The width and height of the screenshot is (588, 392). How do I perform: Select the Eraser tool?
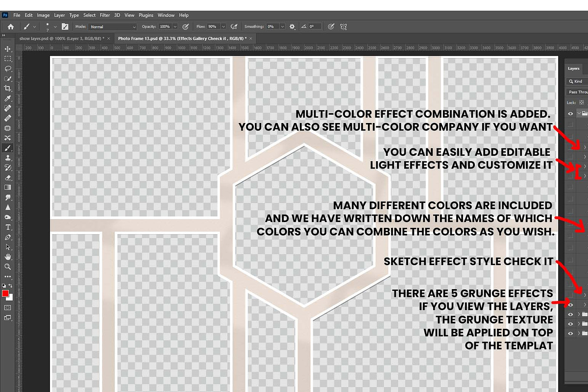[7, 177]
